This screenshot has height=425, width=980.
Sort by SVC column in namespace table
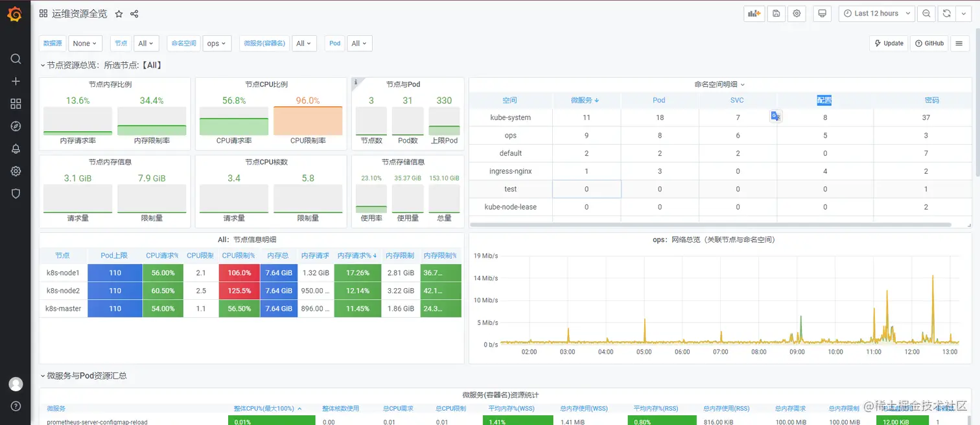738,101
